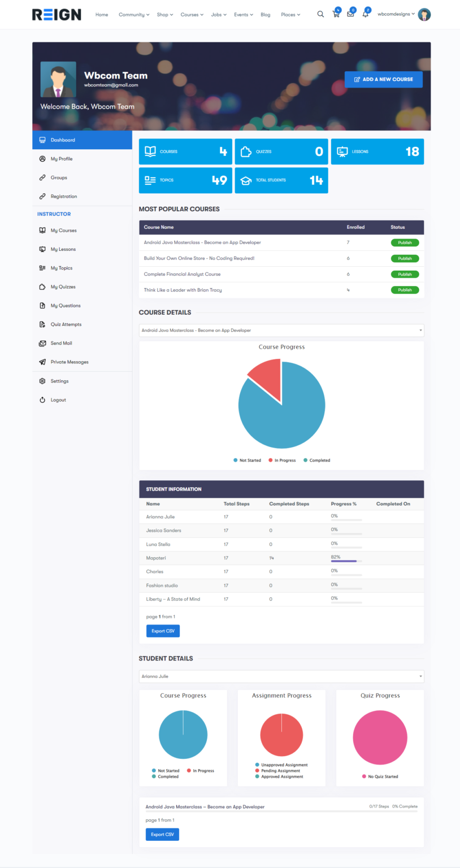The height and width of the screenshot is (868, 460).
Task: Open Settings gear in the sidebar
Action: coord(42,381)
